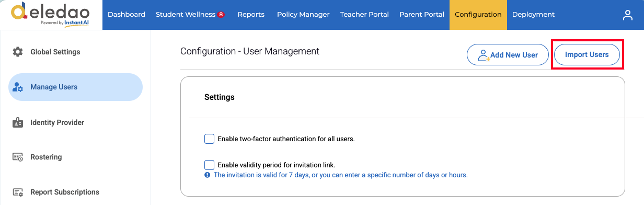Select Manage Users in the sidebar
The width and height of the screenshot is (644, 205).
75,87
